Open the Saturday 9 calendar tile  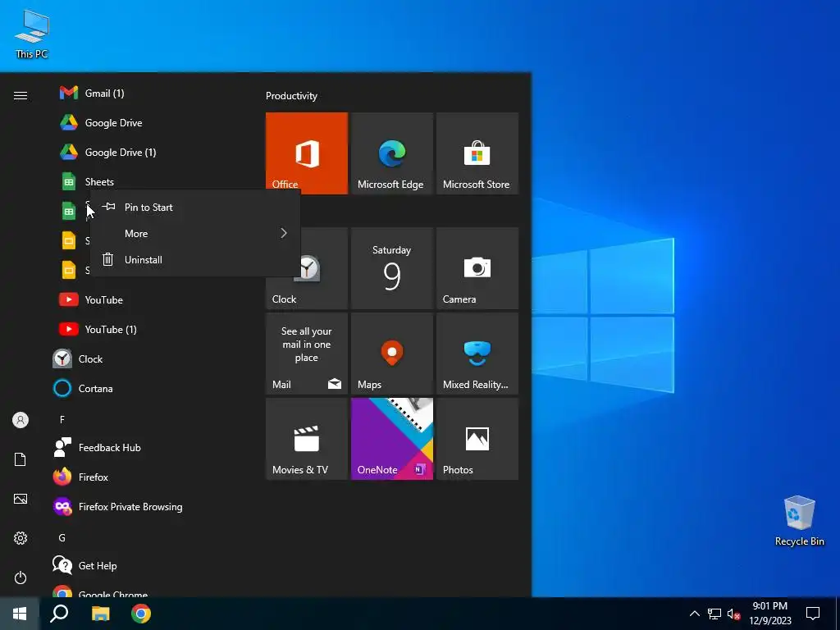(x=391, y=268)
